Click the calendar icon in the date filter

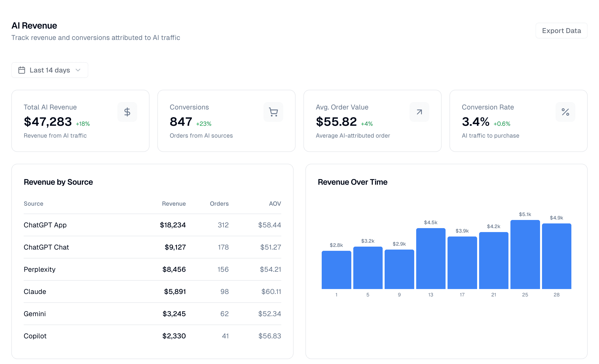(x=22, y=70)
